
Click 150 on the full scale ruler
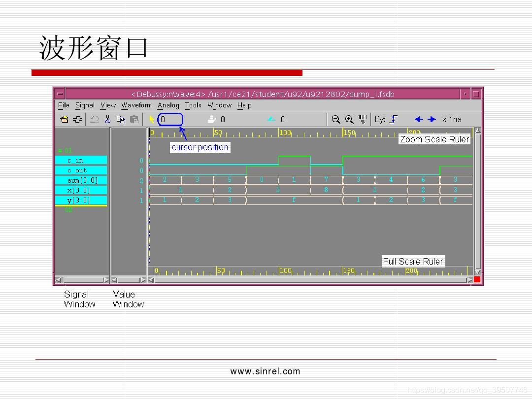[x=349, y=271]
